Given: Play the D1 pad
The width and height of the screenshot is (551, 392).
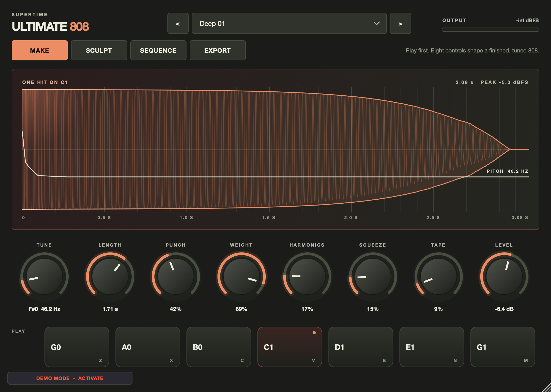Looking at the screenshot, I should [x=361, y=347].
